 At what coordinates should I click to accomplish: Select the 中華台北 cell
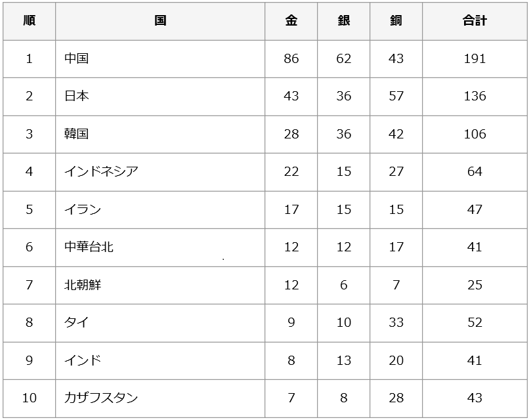(160, 247)
